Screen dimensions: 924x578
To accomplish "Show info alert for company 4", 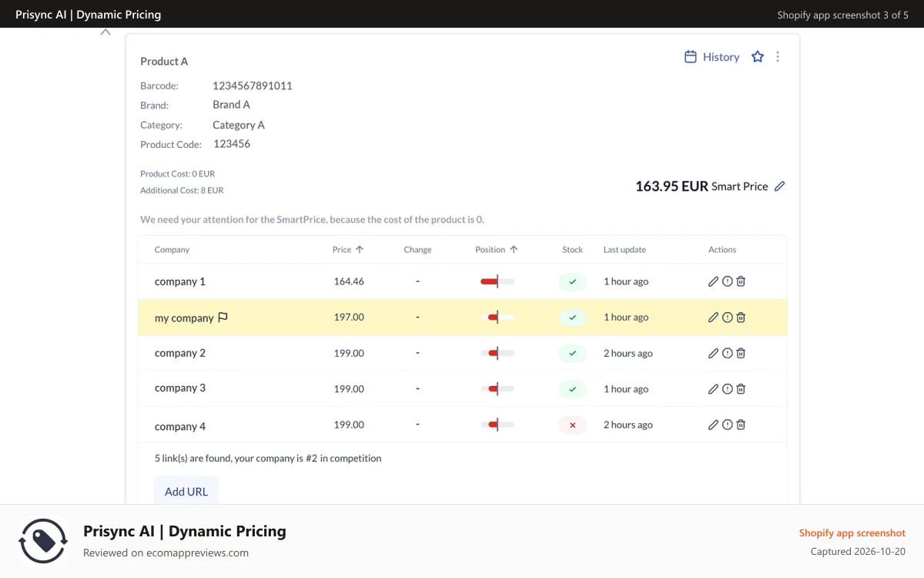I will coord(727,425).
